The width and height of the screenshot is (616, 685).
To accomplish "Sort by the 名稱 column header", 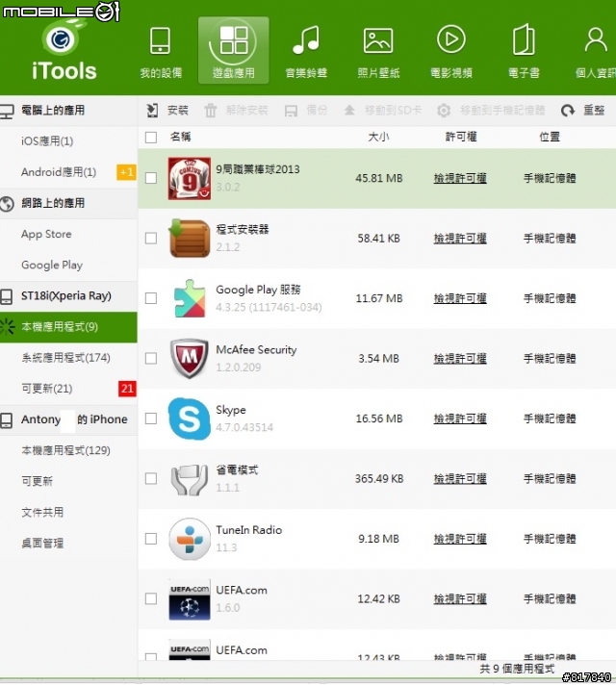I will pyautogui.click(x=180, y=137).
